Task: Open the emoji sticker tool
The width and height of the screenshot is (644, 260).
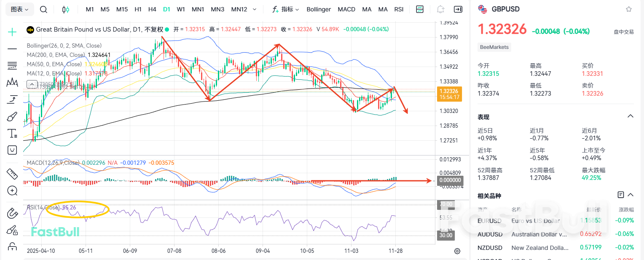Action: 12,150
